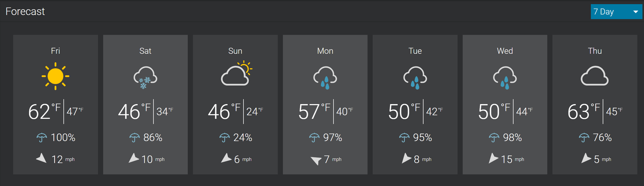Screen dimensions: 644x186
Task: Click the wind arrow beside 15 mph on Wednesday
Action: [x=493, y=158]
